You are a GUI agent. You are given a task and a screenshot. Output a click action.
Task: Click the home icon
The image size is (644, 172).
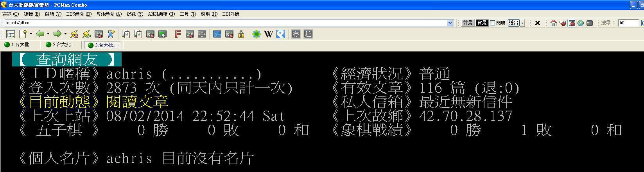553,23
